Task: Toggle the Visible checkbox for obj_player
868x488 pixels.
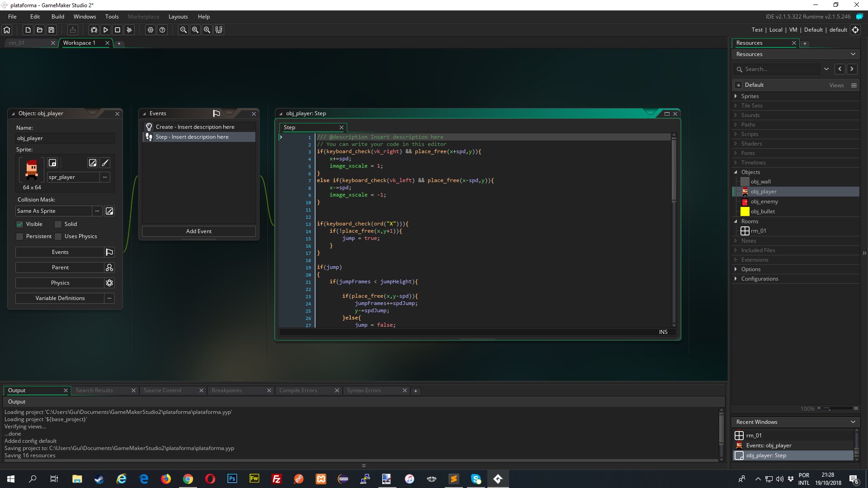Action: pyautogui.click(x=20, y=224)
